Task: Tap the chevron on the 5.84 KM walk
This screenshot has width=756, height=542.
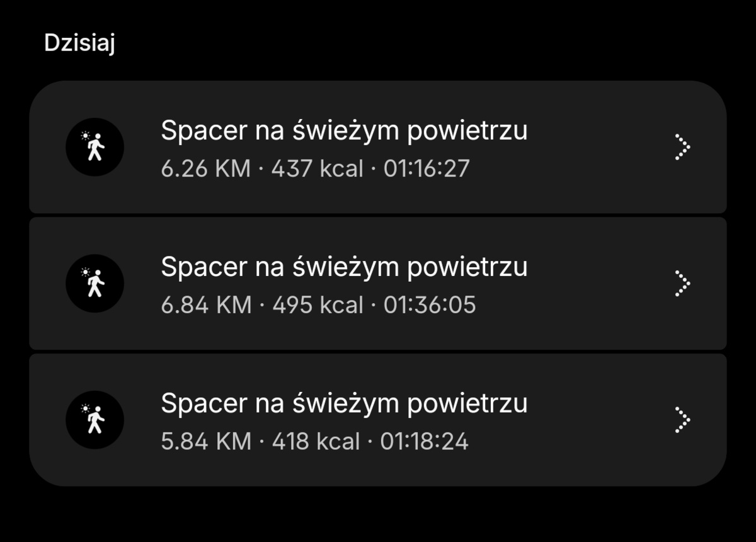Action: [x=682, y=419]
